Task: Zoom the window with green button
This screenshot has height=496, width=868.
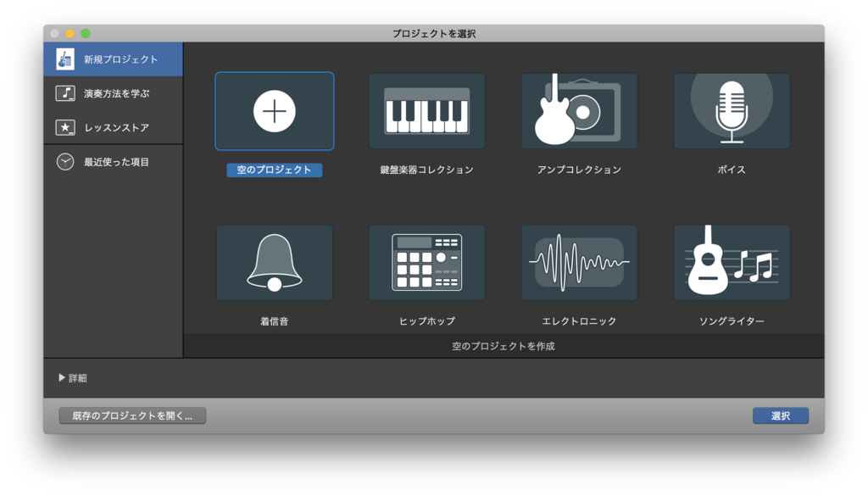Action: [86, 33]
